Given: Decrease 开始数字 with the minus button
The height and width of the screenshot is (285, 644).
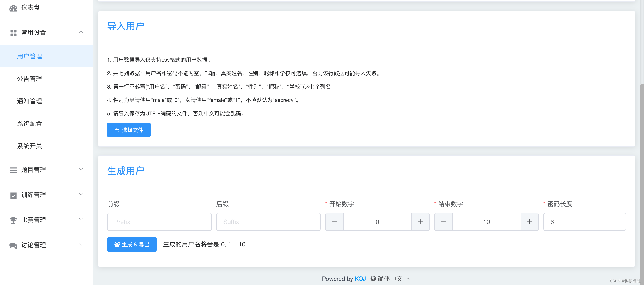Looking at the screenshot, I should [334, 222].
